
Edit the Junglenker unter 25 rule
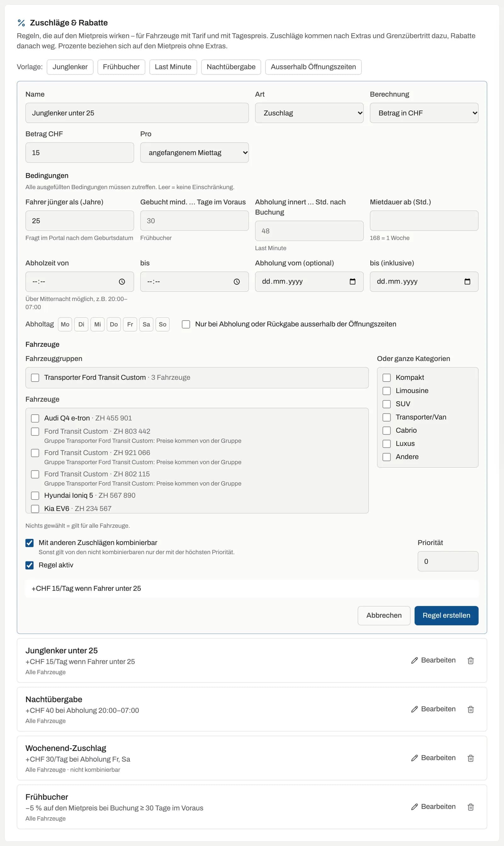coord(433,660)
